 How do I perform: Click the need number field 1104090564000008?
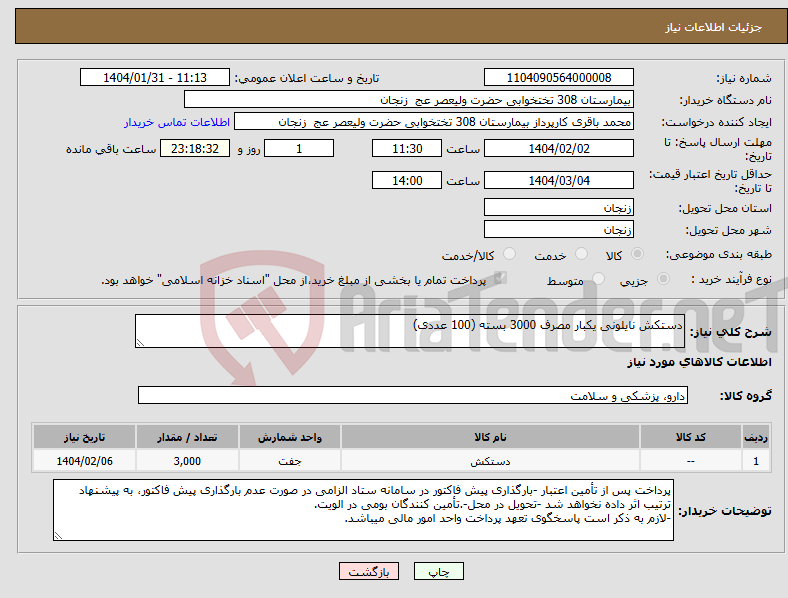click(x=559, y=77)
